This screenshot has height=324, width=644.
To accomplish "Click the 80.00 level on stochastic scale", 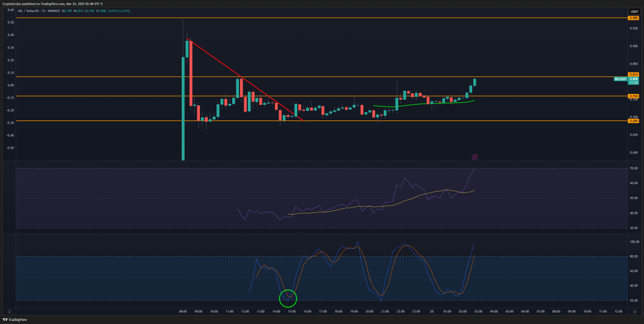I will point(633,256).
